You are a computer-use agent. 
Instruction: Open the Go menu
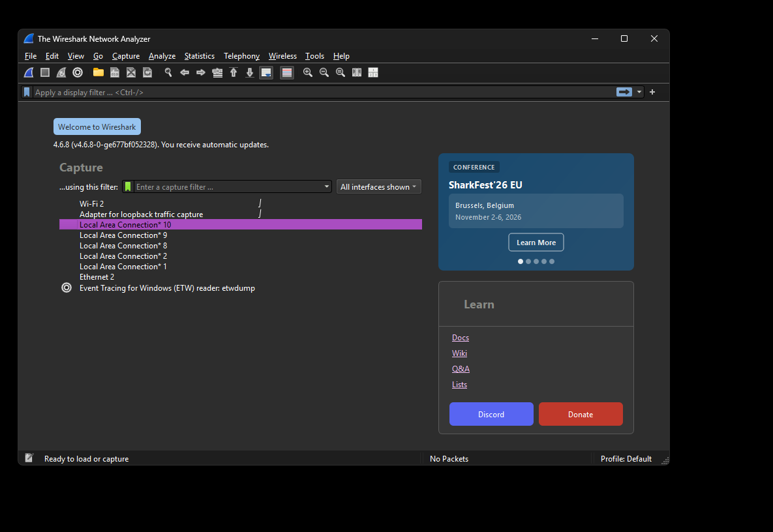(x=98, y=56)
